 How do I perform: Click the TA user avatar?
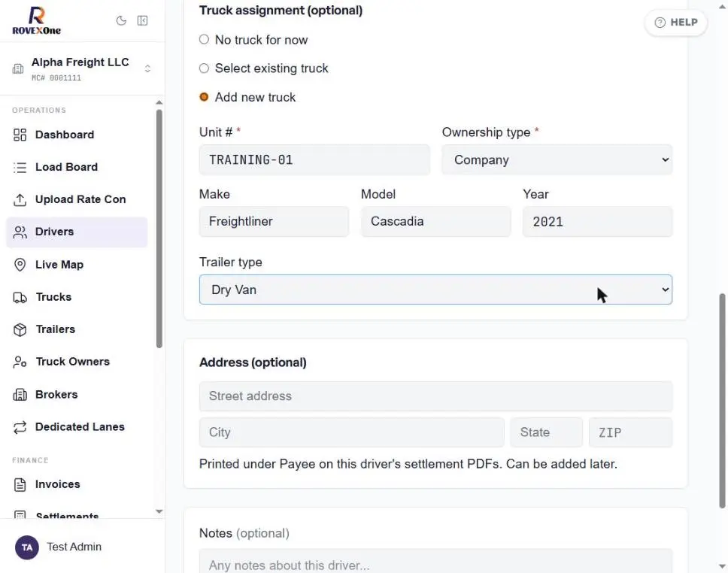coord(27,547)
